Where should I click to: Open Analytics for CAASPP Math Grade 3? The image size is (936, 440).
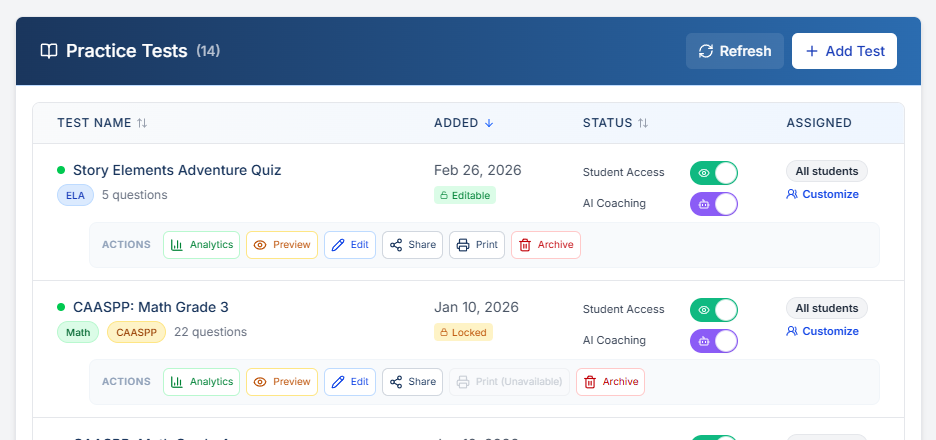tap(201, 382)
